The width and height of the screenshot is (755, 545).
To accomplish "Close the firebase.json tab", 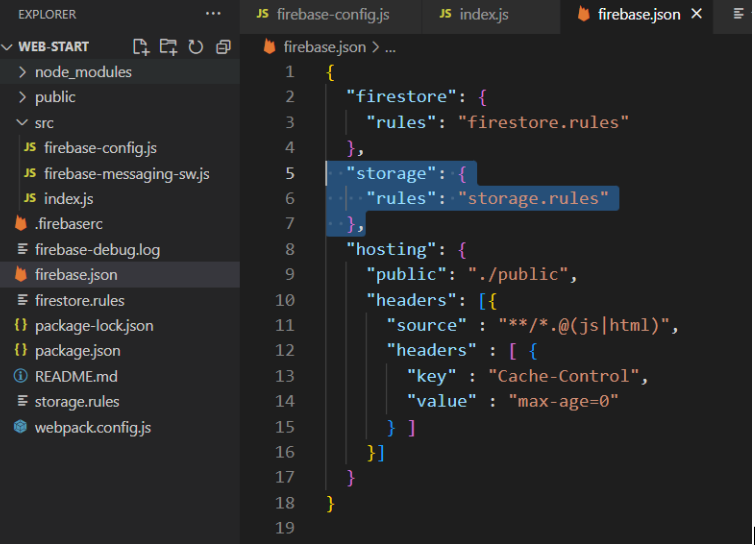I will click(x=696, y=14).
